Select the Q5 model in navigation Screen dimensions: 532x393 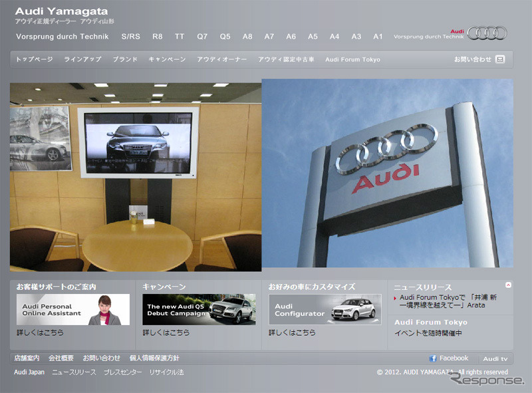click(x=225, y=37)
